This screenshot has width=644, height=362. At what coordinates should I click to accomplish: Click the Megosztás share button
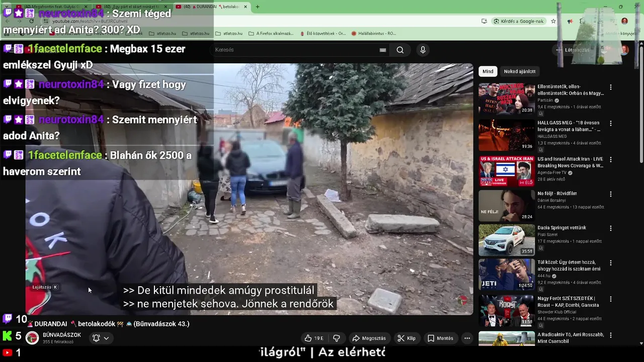[x=369, y=338]
